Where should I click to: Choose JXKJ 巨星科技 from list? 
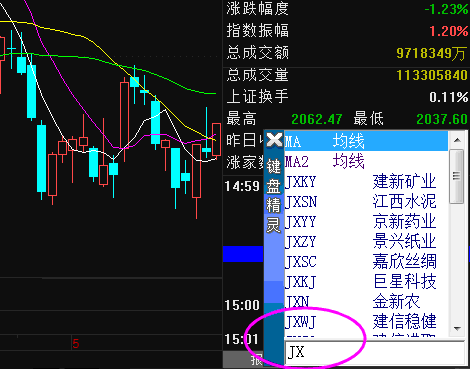(366, 282)
